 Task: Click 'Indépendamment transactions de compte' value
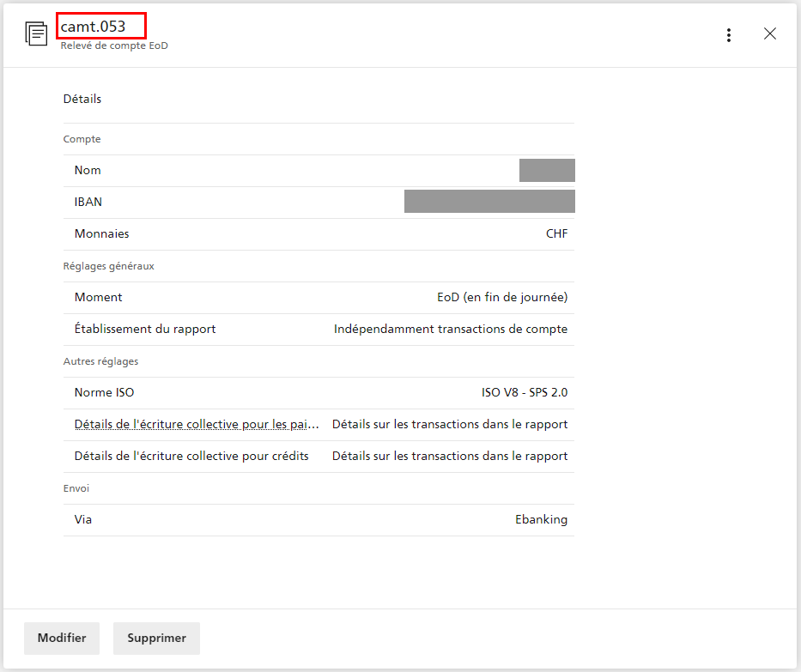[x=451, y=329]
